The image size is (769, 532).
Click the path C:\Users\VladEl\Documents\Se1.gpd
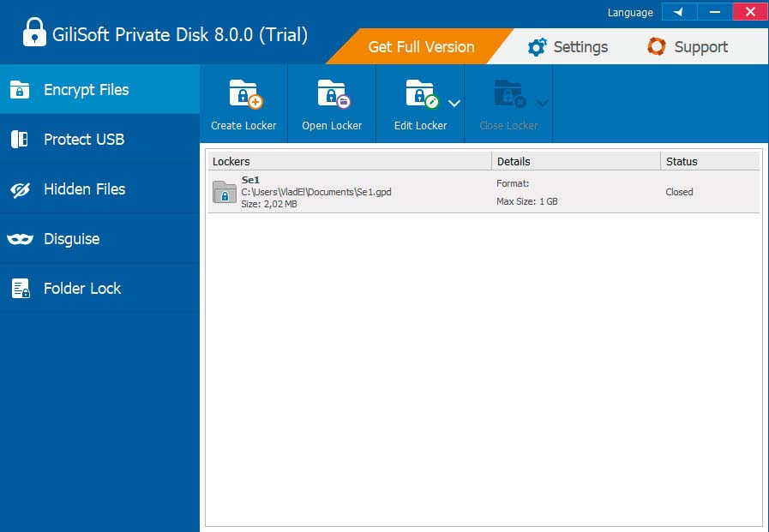(316, 192)
